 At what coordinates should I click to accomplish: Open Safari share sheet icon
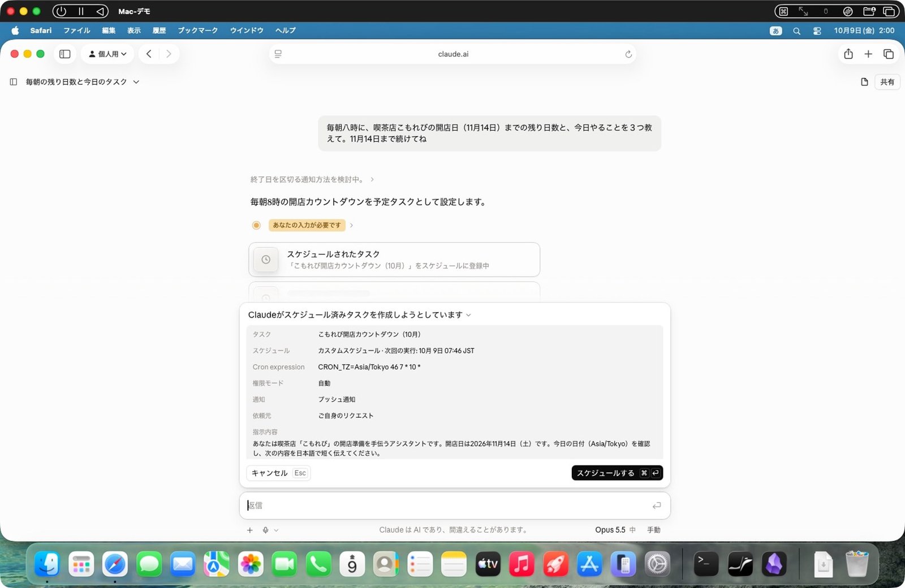click(x=848, y=54)
